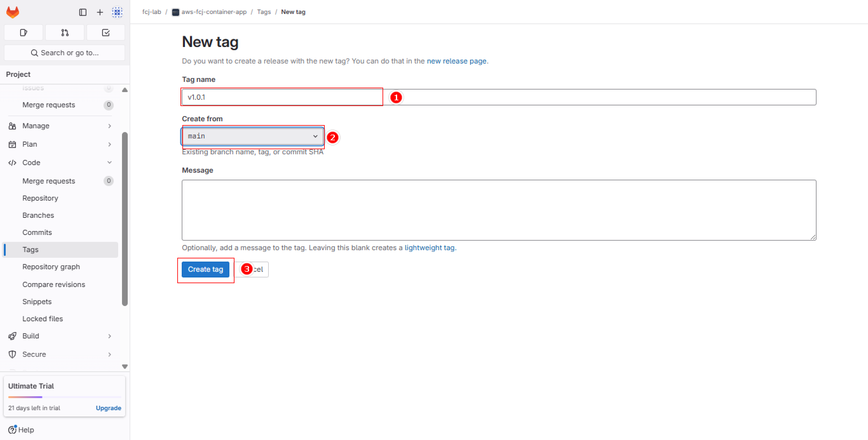Click the merge requests icon
Image resolution: width=868 pixels, height=440 pixels.
tap(64, 33)
